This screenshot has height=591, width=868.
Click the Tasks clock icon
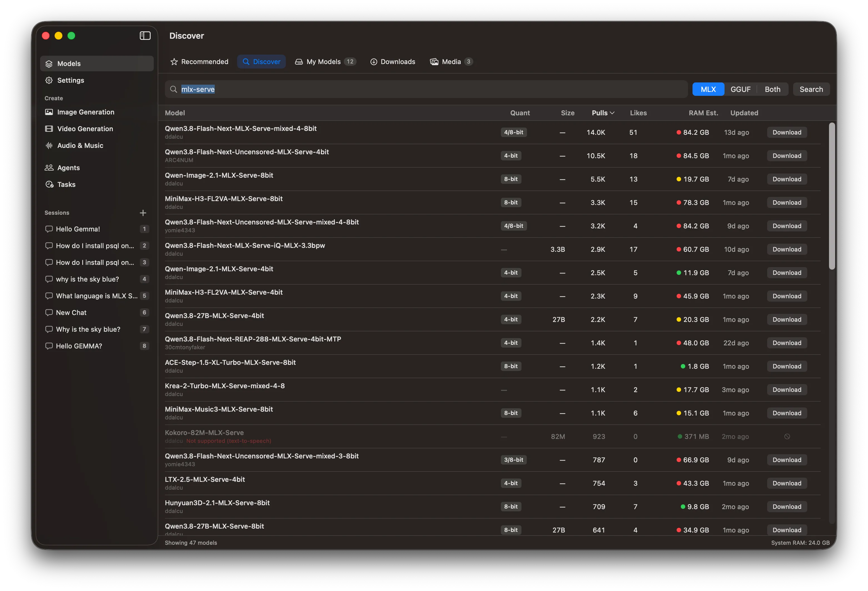coord(49,184)
